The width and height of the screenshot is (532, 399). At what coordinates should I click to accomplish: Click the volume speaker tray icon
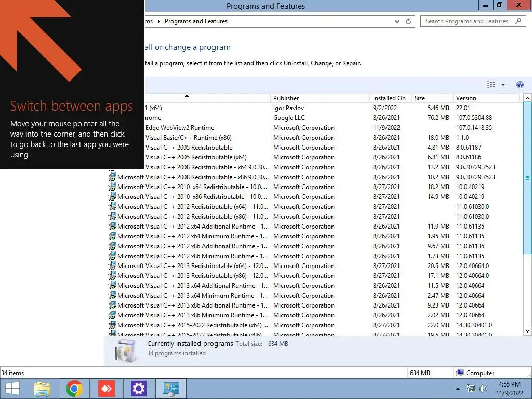click(483, 389)
